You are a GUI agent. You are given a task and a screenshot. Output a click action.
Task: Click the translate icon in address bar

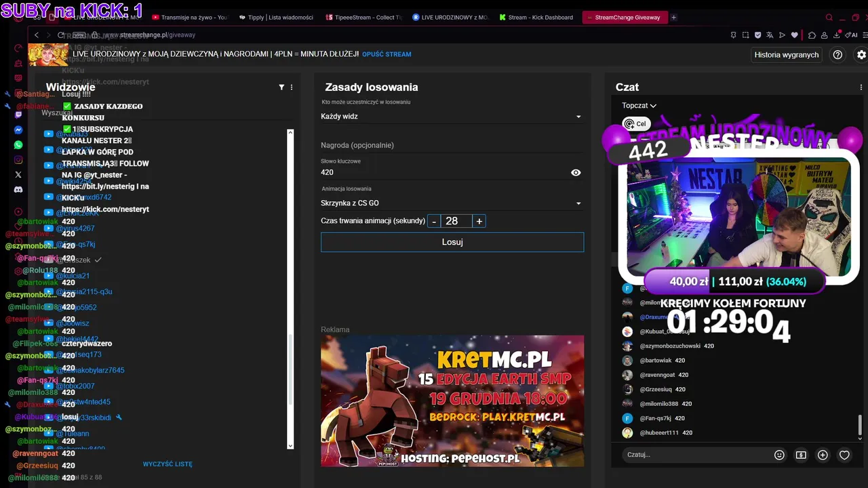pos(770,35)
